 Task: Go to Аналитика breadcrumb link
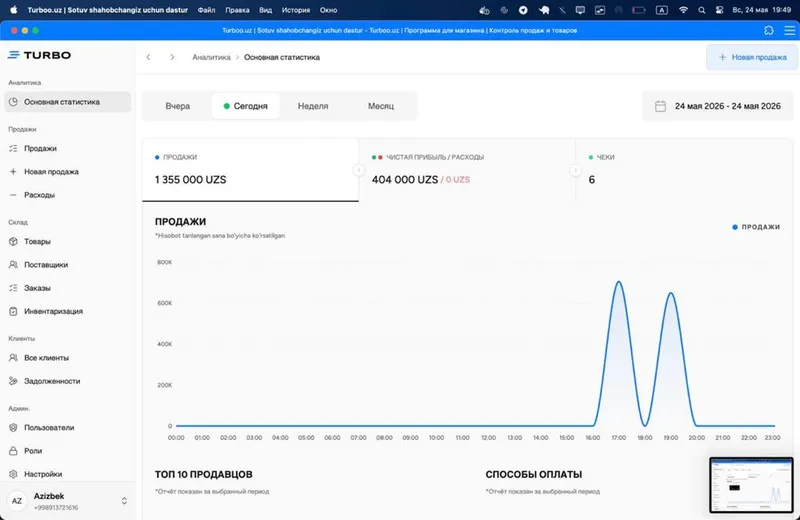pos(211,57)
